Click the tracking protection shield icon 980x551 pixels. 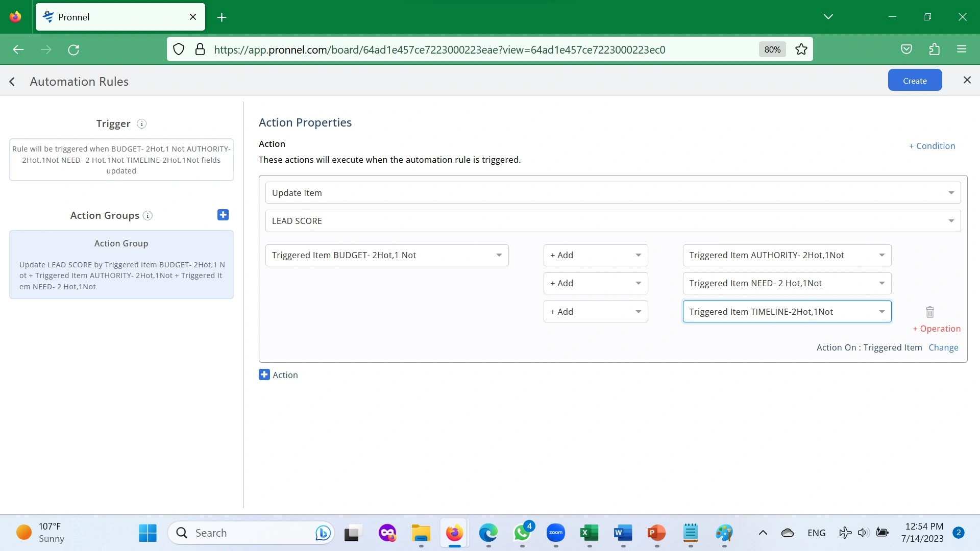[179, 49]
